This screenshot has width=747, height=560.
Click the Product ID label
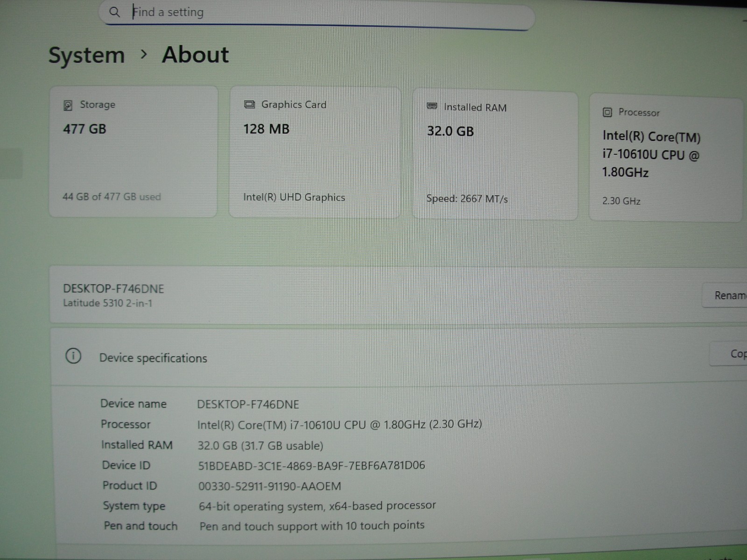point(130,486)
